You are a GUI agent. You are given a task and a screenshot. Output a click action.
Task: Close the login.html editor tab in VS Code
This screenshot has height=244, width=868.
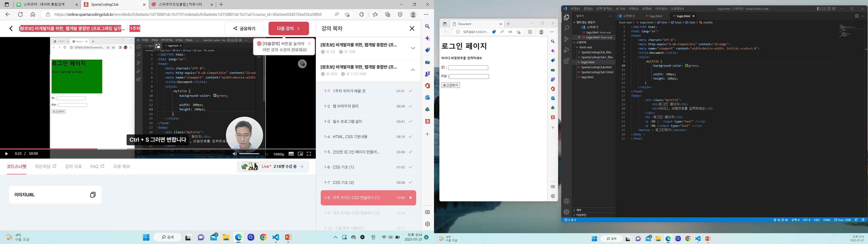(x=693, y=16)
